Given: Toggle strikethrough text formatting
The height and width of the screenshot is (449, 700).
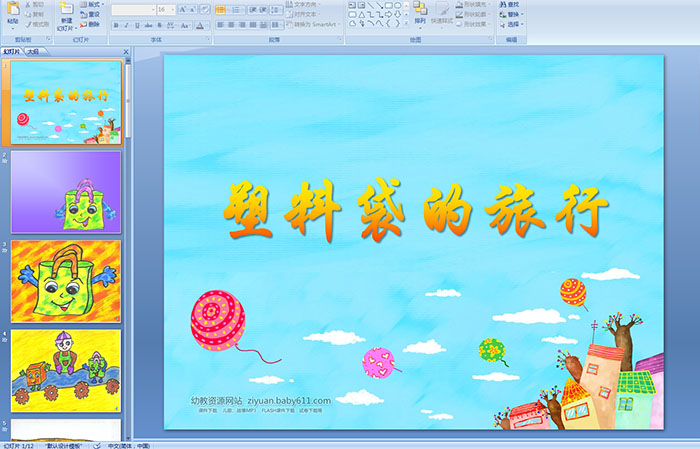Looking at the screenshot, I should (x=148, y=24).
